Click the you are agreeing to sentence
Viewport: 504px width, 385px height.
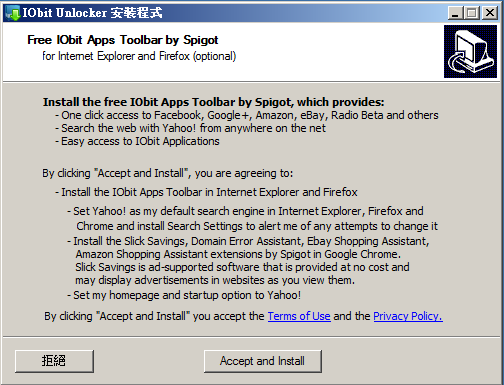(x=167, y=173)
